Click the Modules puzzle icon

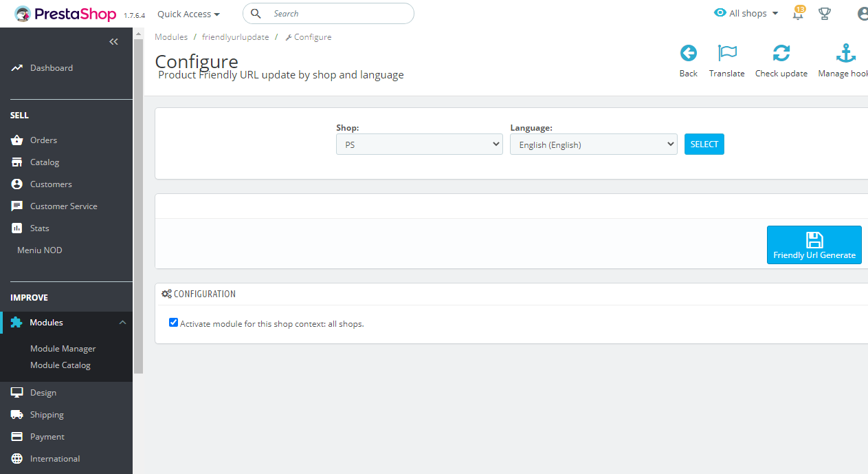(16, 323)
